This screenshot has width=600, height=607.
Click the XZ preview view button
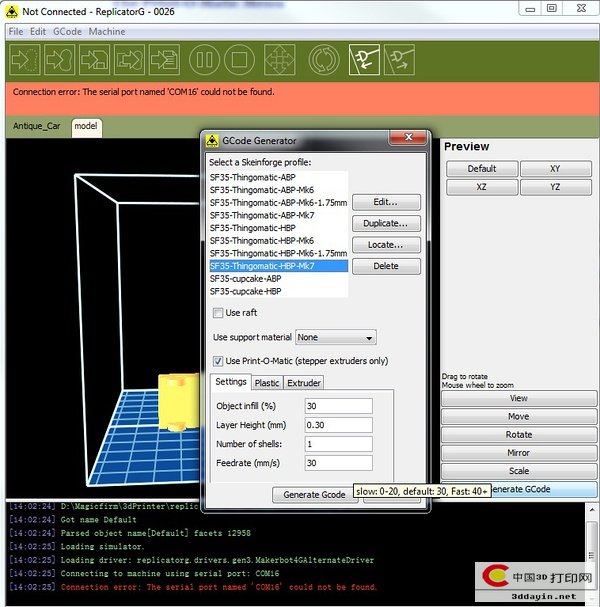click(482, 187)
